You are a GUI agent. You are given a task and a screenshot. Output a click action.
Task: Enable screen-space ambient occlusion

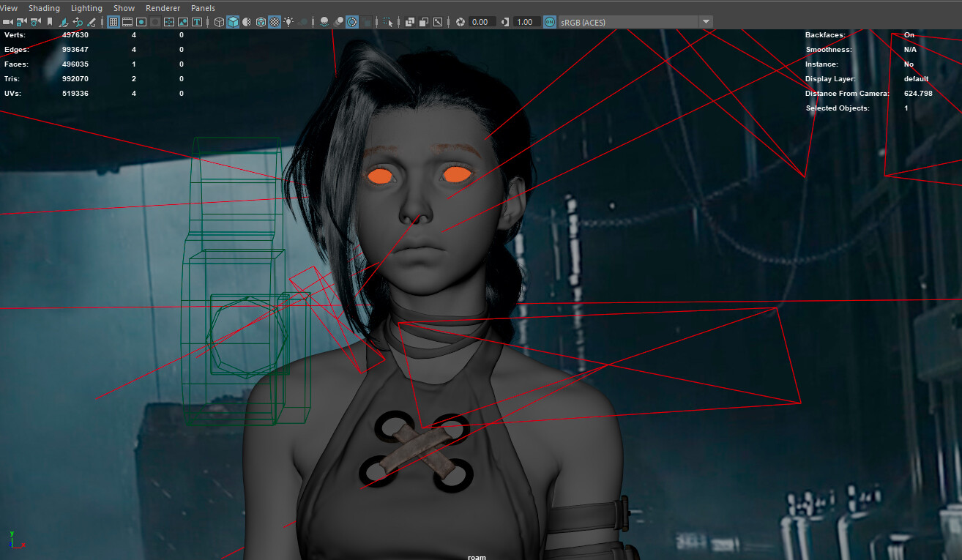point(324,22)
